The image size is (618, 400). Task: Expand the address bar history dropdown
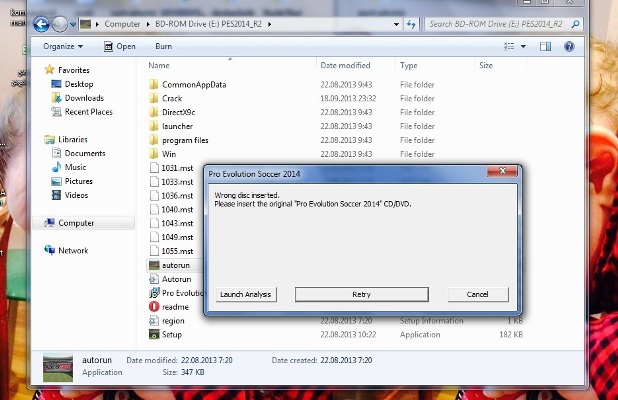coord(396,24)
